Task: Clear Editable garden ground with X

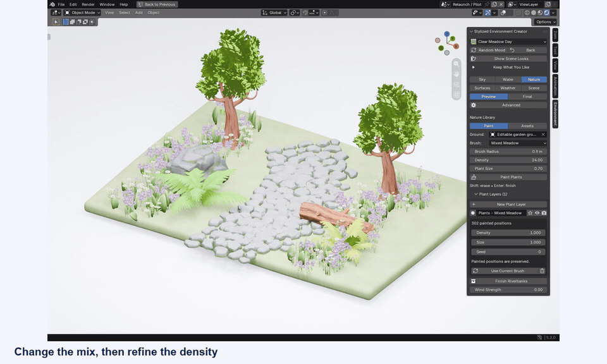Action: [543, 135]
